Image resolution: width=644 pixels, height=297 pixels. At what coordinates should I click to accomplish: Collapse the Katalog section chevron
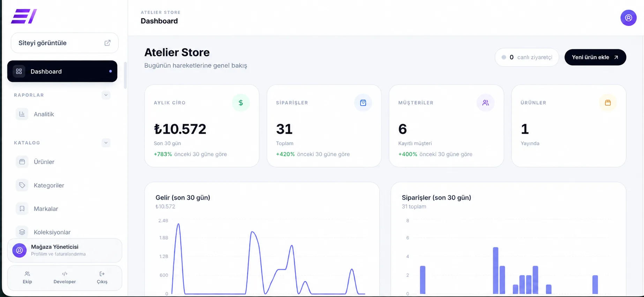tap(106, 143)
